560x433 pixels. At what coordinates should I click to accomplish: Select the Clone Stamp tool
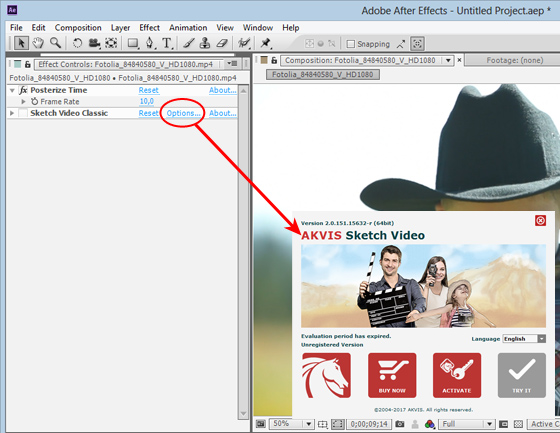click(x=205, y=43)
